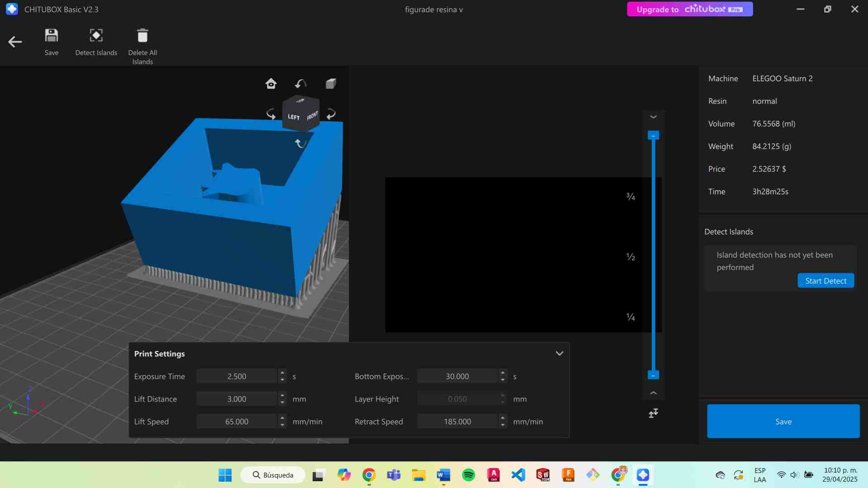The width and height of the screenshot is (868, 488).
Task: Open SolidWorks from the taskbar
Action: [x=543, y=475]
